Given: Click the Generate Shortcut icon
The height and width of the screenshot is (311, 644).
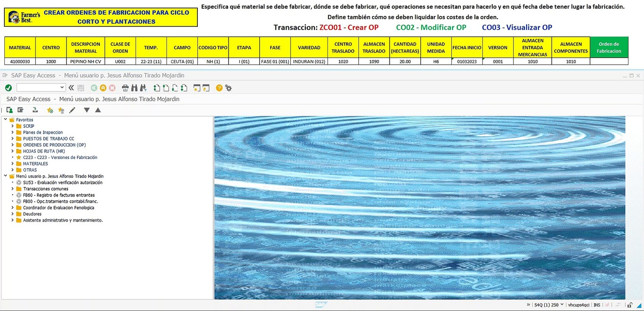Looking at the screenshot, I should (206, 88).
